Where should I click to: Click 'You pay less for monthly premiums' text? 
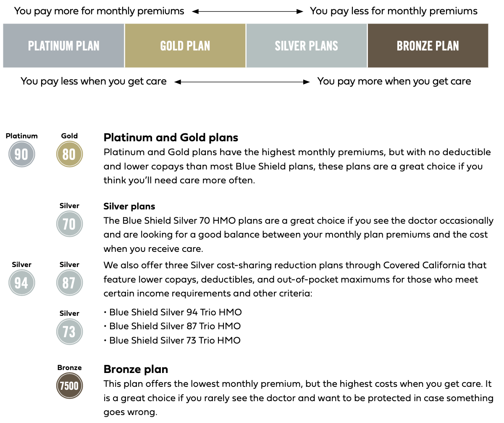[x=394, y=11]
